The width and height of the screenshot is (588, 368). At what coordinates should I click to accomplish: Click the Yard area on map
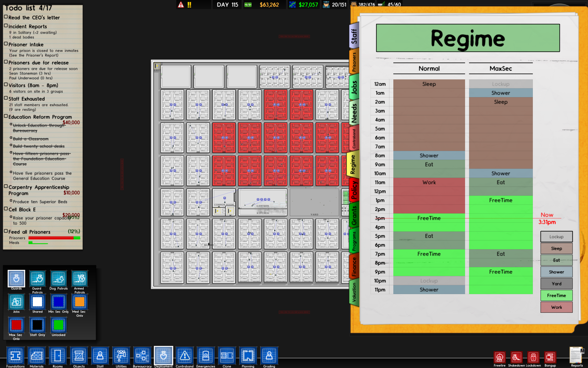(x=314, y=202)
